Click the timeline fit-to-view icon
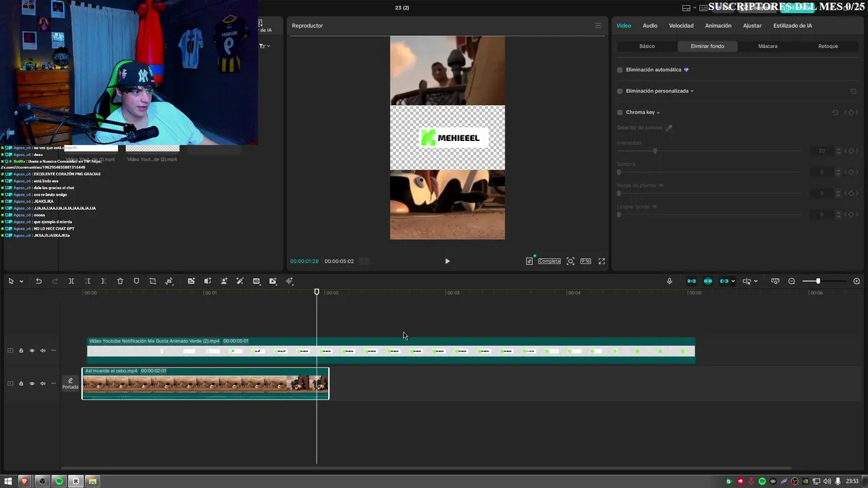 775,281
